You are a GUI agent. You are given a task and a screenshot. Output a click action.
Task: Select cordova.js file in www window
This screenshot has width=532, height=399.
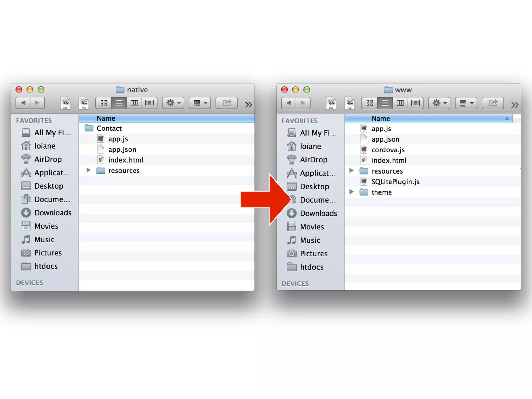coord(388,150)
